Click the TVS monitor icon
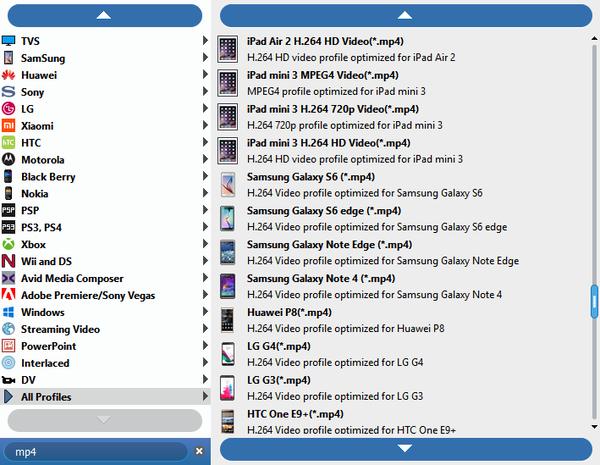 coord(8,41)
